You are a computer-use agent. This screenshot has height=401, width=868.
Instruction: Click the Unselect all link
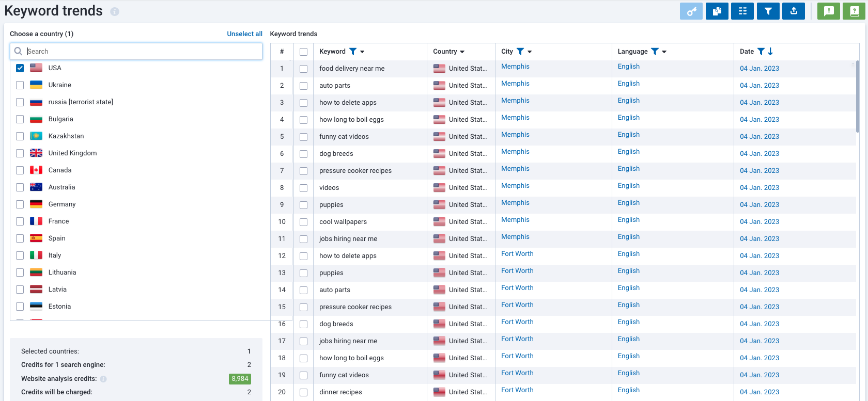(244, 34)
